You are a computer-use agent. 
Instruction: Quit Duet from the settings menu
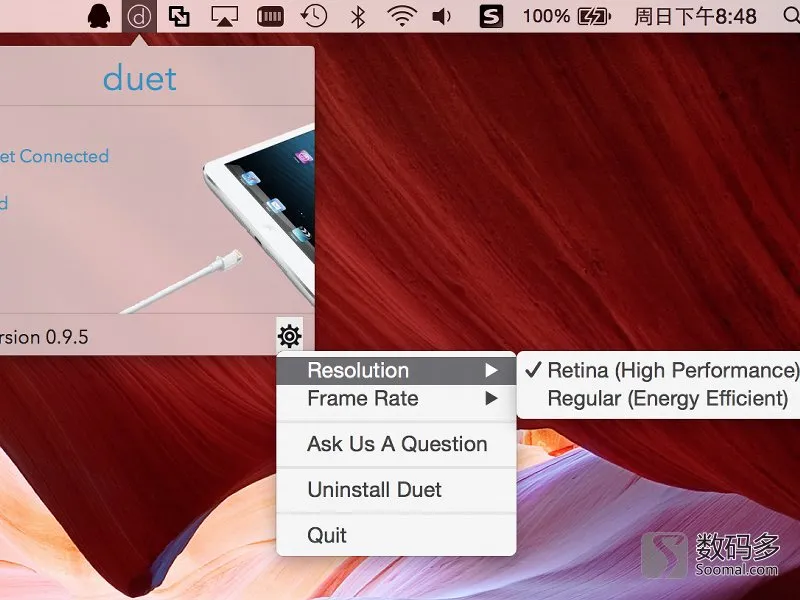click(x=396, y=535)
